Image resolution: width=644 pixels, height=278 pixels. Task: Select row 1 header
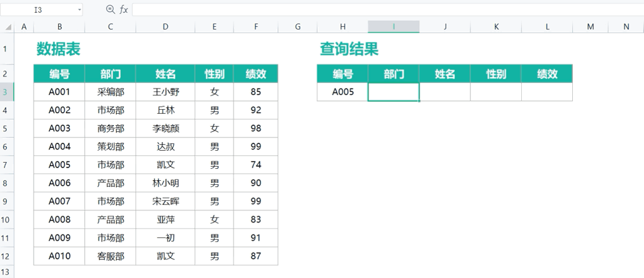7,49
